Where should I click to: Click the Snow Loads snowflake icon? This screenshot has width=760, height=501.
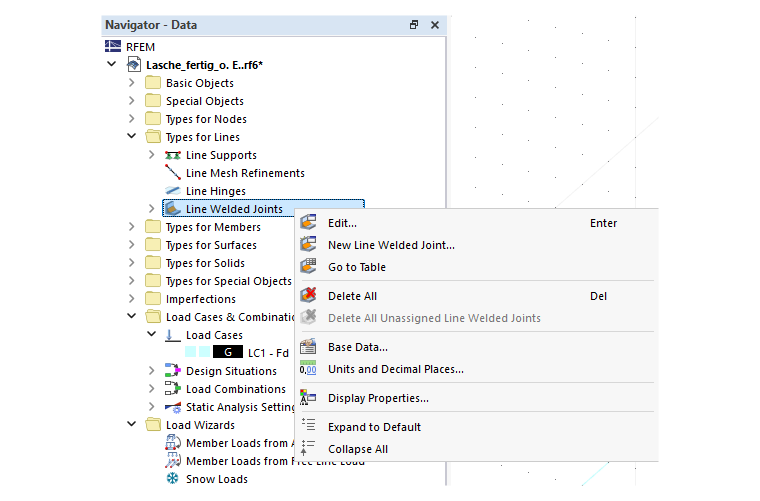[173, 478]
